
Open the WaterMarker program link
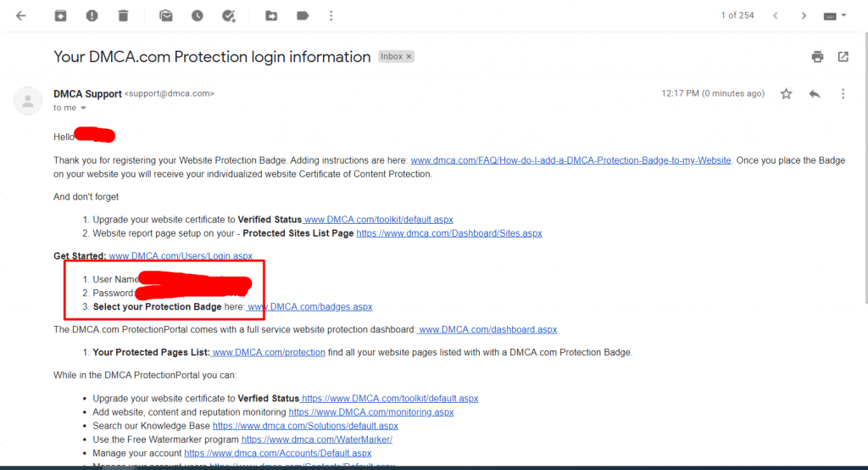(x=317, y=439)
